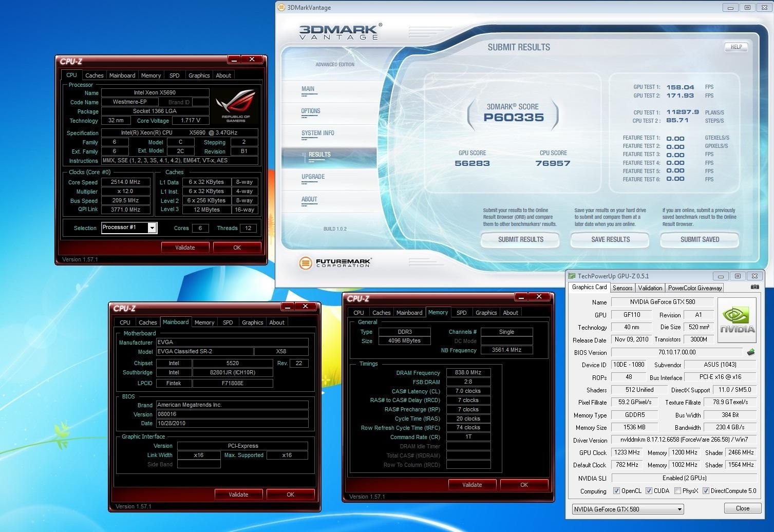Close the 3DMarkVantage window

click(764, 7)
